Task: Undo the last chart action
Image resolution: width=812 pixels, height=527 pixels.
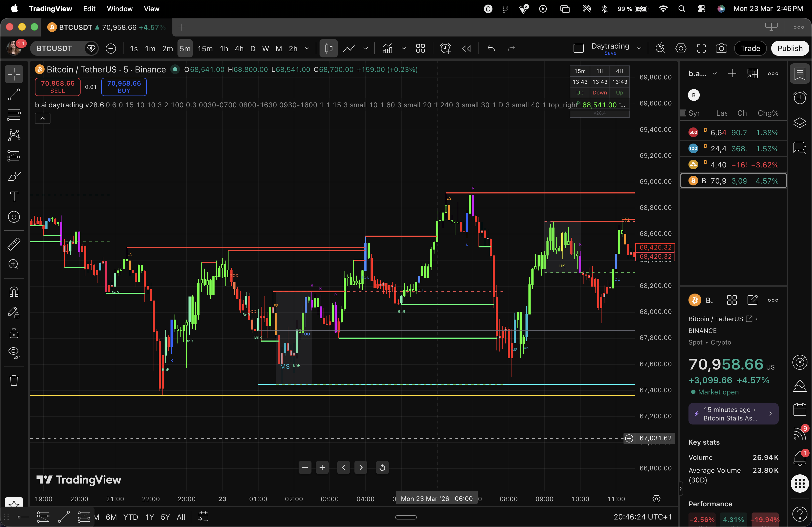Action: pyautogui.click(x=491, y=48)
